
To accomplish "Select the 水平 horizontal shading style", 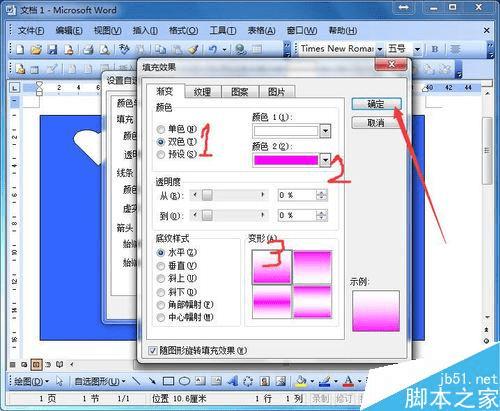I will click(x=161, y=253).
